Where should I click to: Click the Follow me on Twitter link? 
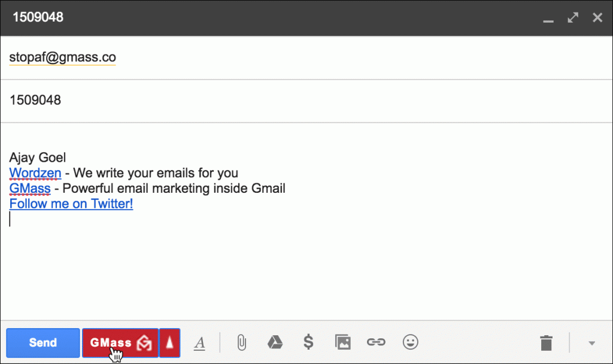71,204
